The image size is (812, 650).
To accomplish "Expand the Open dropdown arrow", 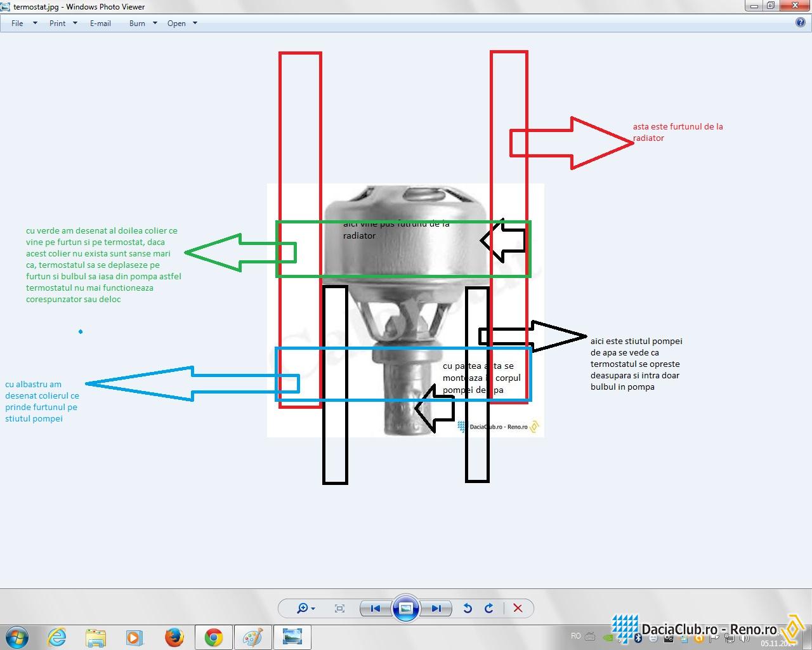I will [x=195, y=23].
